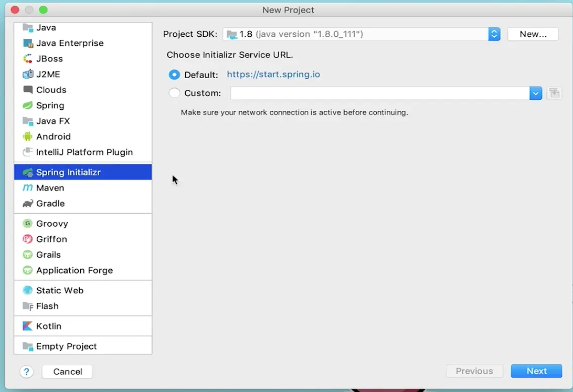The height and width of the screenshot is (392, 573).
Task: Select the Clouds label text
Action: pyautogui.click(x=51, y=90)
